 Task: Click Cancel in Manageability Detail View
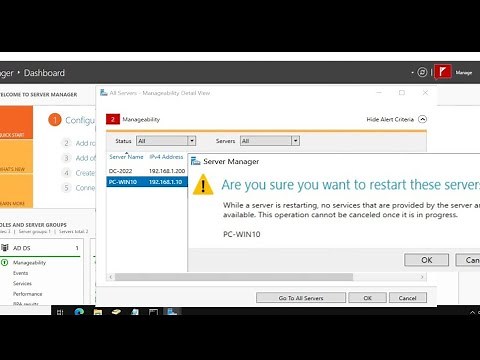[407, 298]
